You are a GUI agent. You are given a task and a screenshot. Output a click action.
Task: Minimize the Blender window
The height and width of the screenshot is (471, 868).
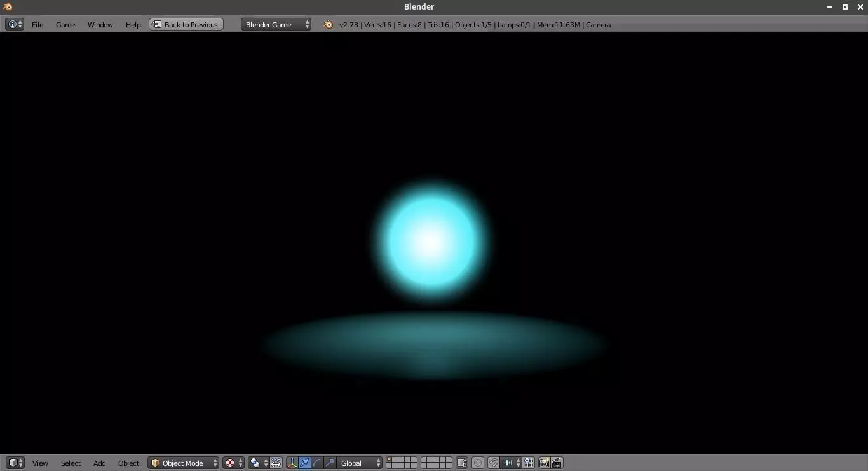click(x=830, y=7)
